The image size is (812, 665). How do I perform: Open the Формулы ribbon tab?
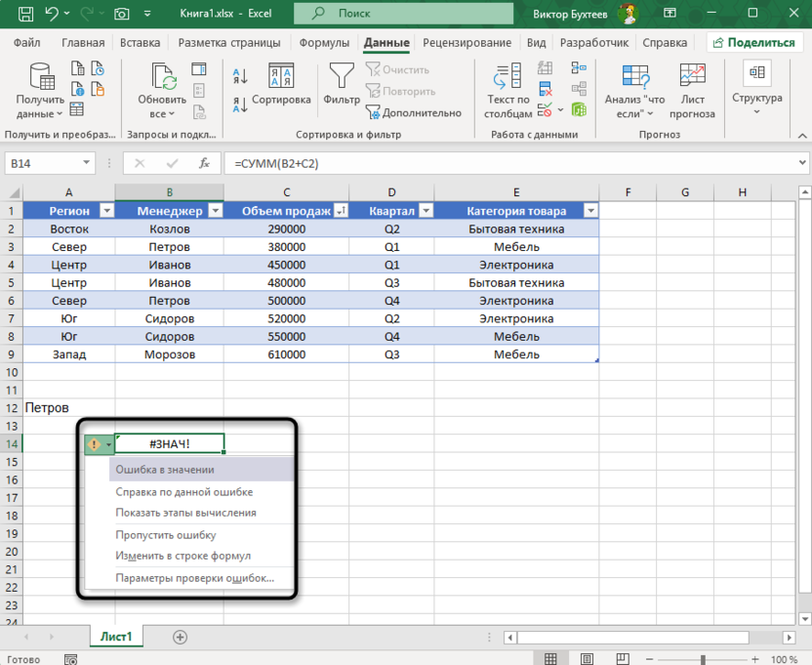tap(323, 43)
